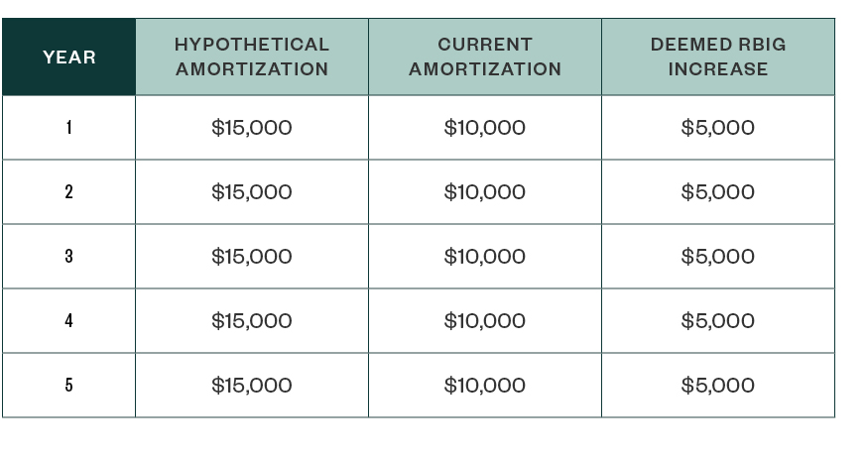
Task: Click Year 2 hypothetical amortization value
Action: [252, 192]
